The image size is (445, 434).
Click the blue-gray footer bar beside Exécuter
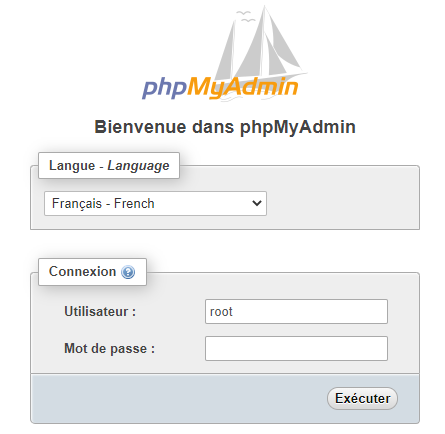point(178,398)
